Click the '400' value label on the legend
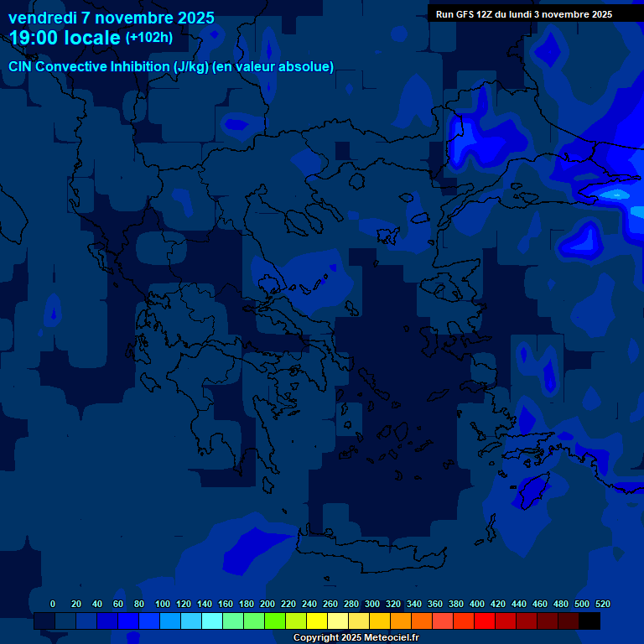This screenshot has width=644, height=644. pyautogui.click(x=476, y=604)
